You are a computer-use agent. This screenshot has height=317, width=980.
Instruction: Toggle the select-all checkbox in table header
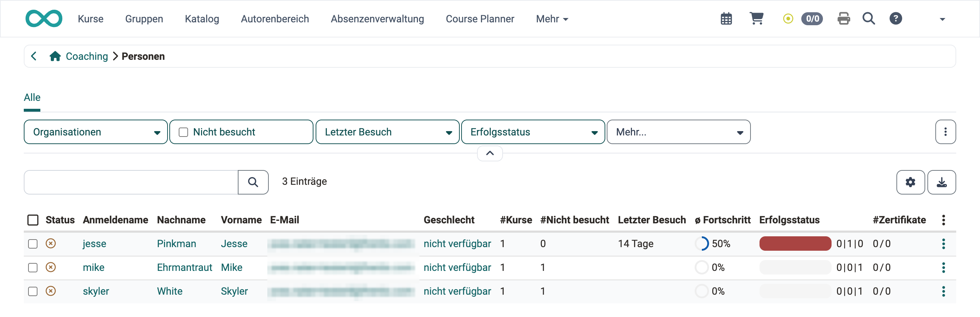tap(33, 220)
